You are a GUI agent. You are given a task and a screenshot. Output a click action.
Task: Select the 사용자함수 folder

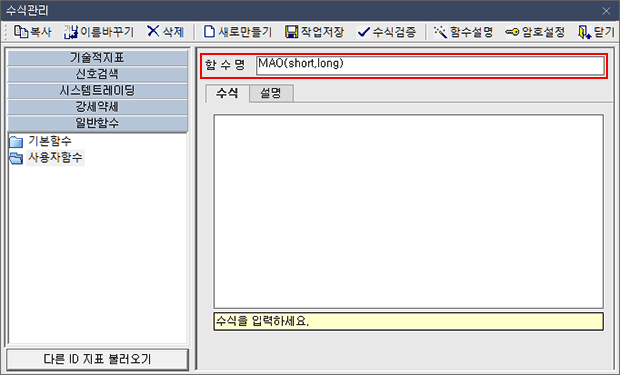[46, 158]
